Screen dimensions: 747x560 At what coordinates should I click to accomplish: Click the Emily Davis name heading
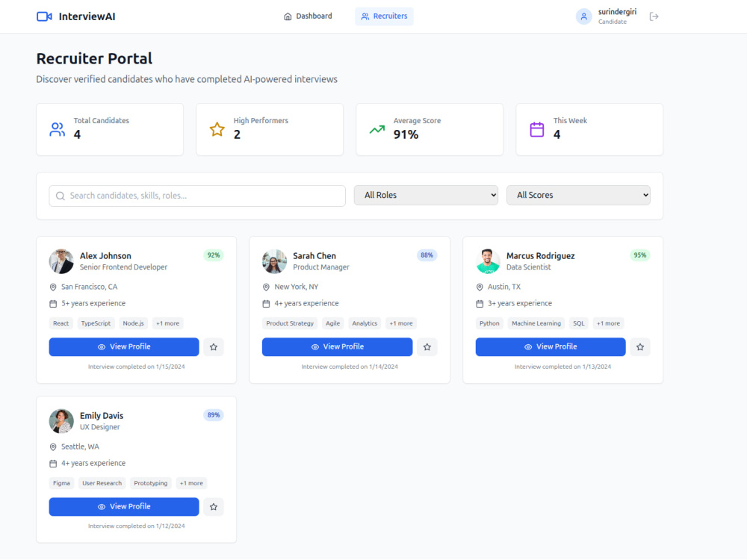coord(102,416)
